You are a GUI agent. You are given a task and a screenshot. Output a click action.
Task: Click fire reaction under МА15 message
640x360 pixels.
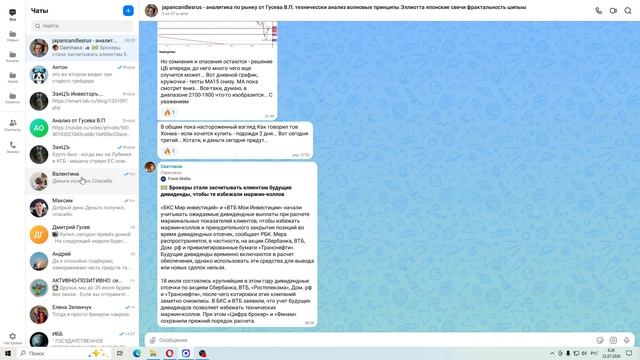pyautogui.click(x=169, y=113)
